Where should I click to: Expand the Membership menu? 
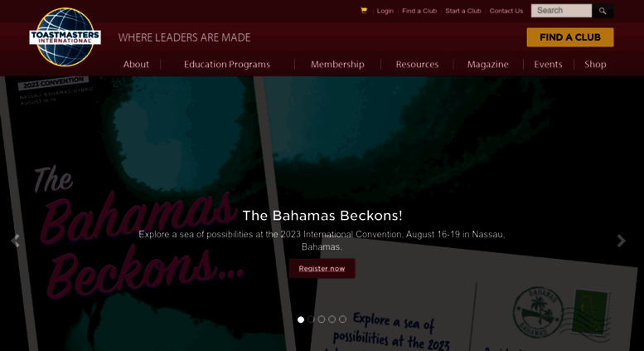337,64
